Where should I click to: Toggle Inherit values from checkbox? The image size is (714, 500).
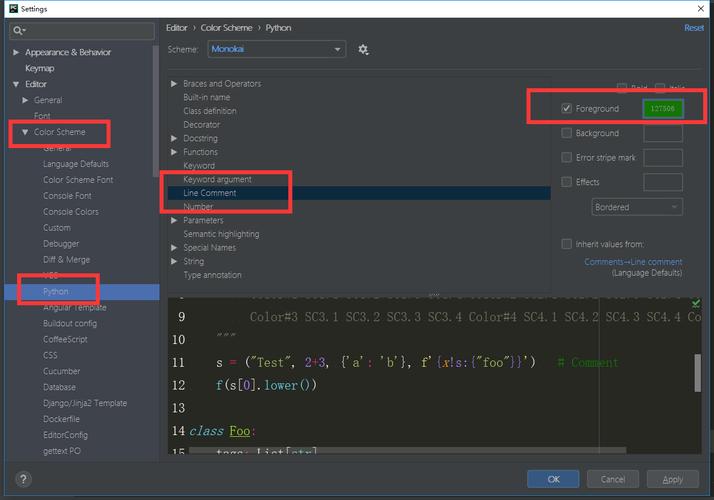coord(566,244)
